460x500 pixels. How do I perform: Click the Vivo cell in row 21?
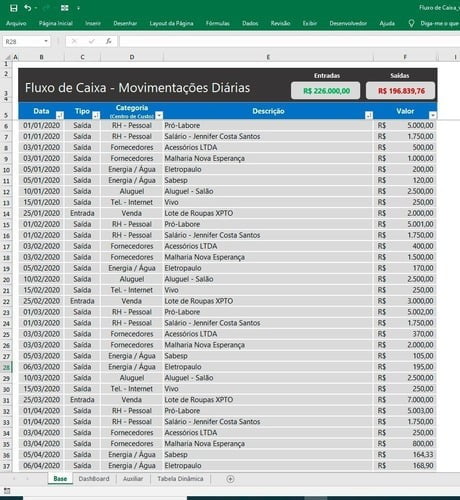[268, 290]
